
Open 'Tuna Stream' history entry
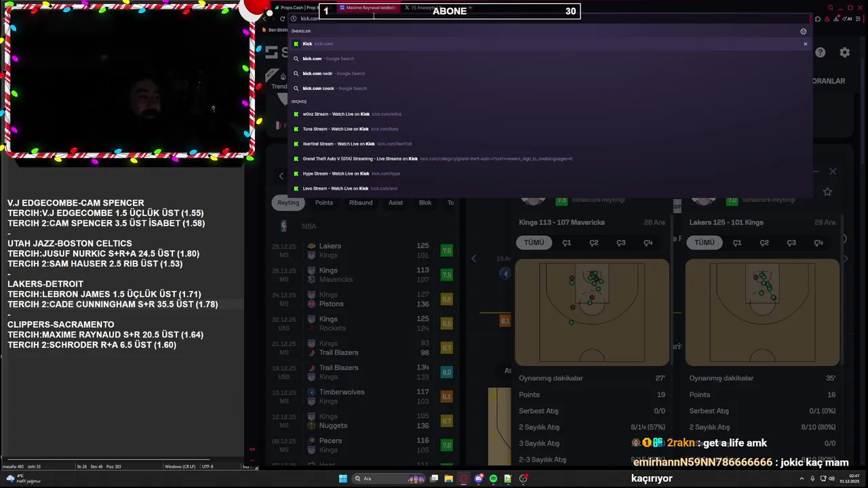pos(550,129)
